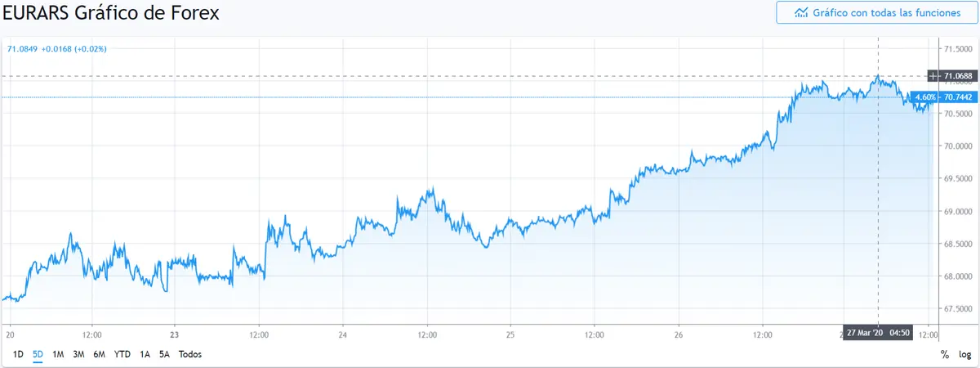Click the plus icon beside 71.0688

(x=934, y=76)
